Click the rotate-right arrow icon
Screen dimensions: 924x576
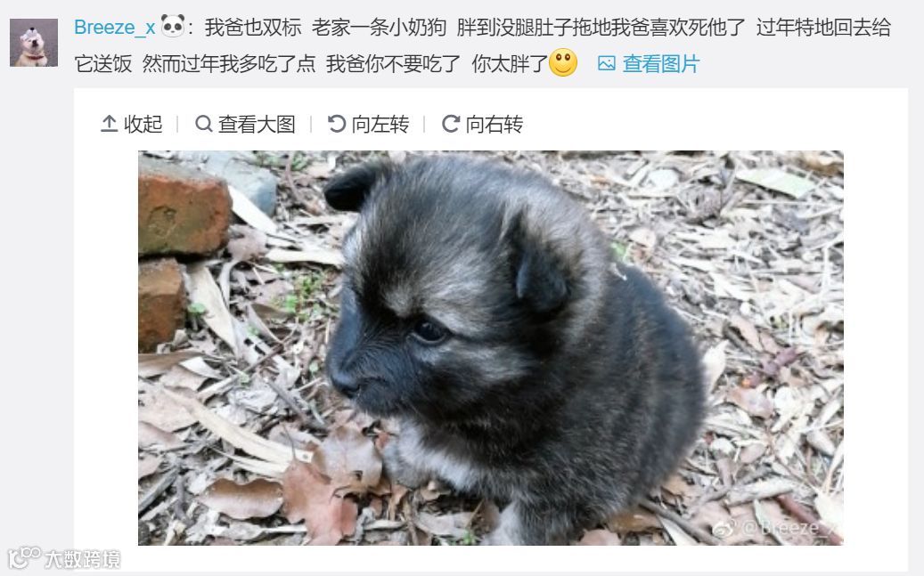[451, 124]
